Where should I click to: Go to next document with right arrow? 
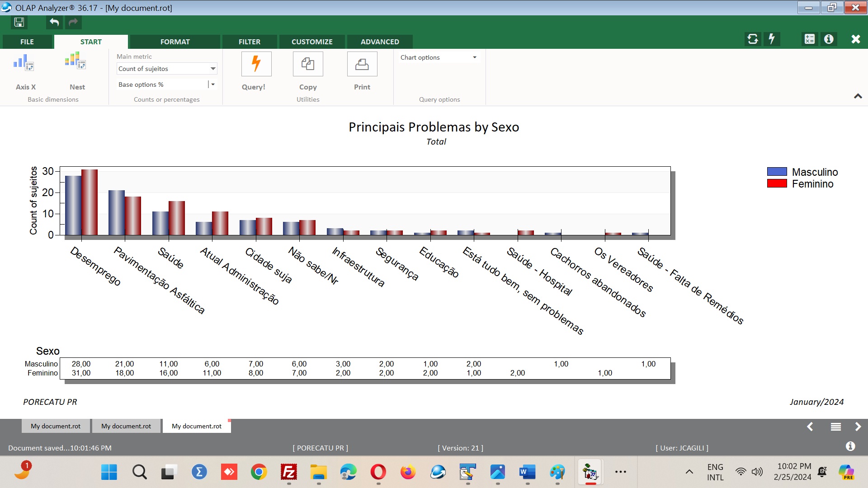pyautogui.click(x=858, y=427)
